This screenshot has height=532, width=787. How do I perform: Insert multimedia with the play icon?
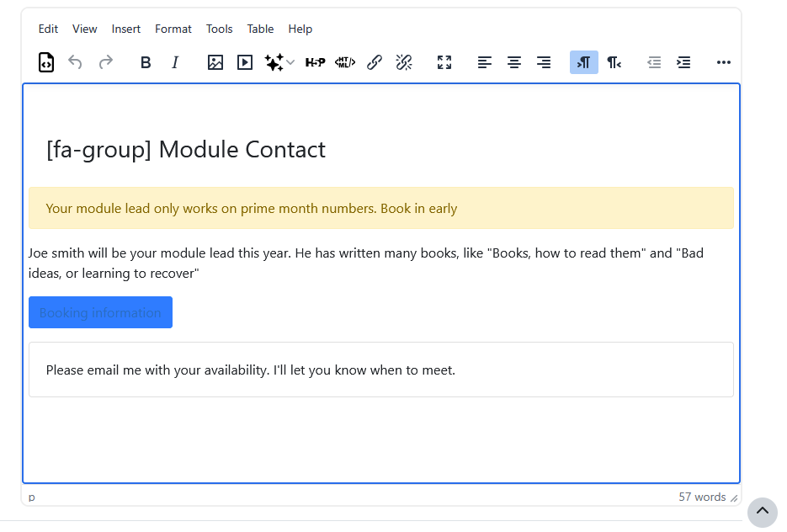pyautogui.click(x=245, y=62)
